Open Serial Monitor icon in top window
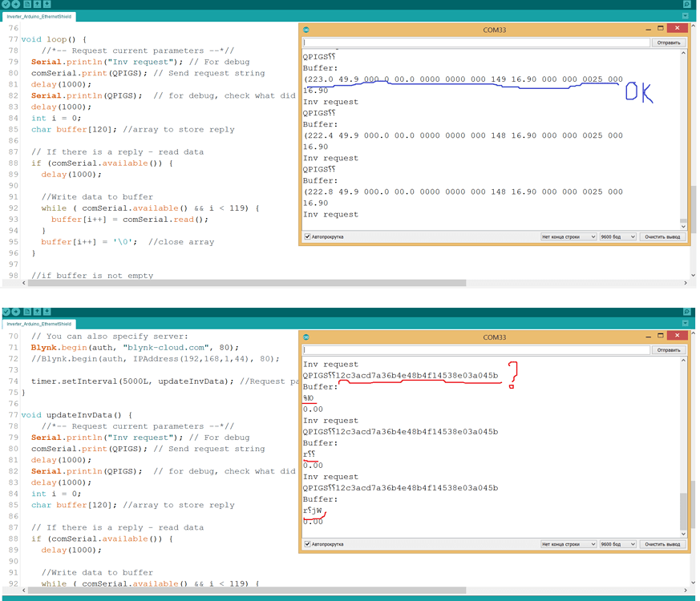The image size is (700, 601). point(686,4)
